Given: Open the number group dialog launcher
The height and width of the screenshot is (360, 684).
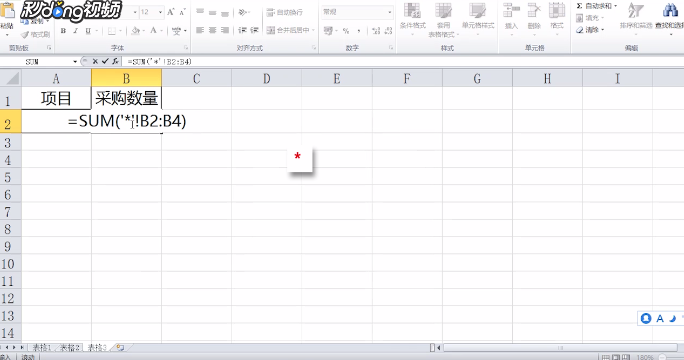Looking at the screenshot, I should 391,48.
